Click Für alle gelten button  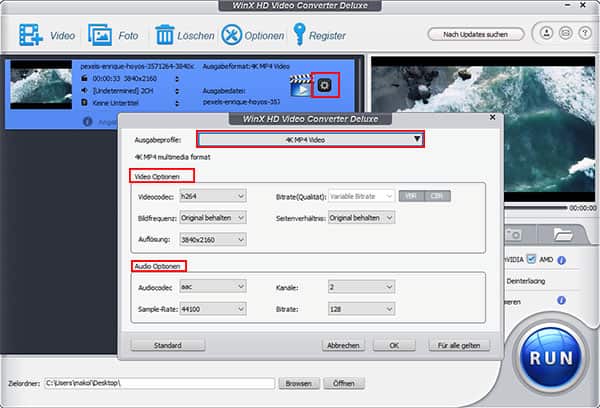[459, 345]
